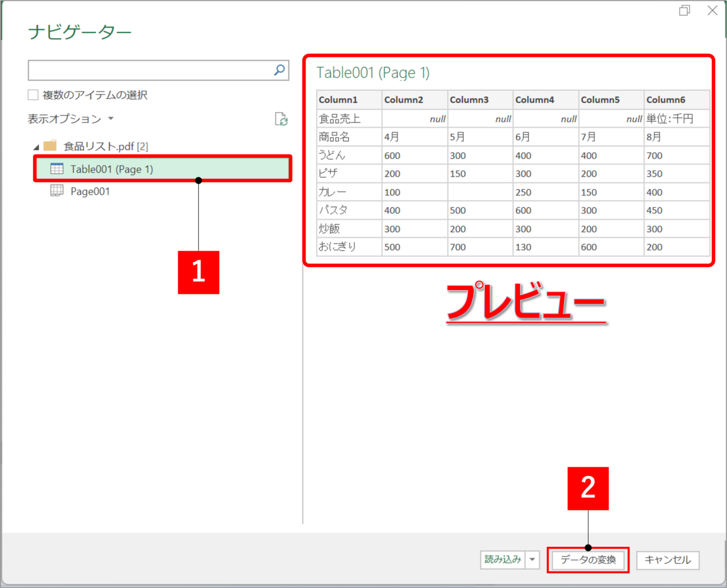Screen dimensions: 727x588
Task: Click the データの変換 button
Action: [x=588, y=560]
